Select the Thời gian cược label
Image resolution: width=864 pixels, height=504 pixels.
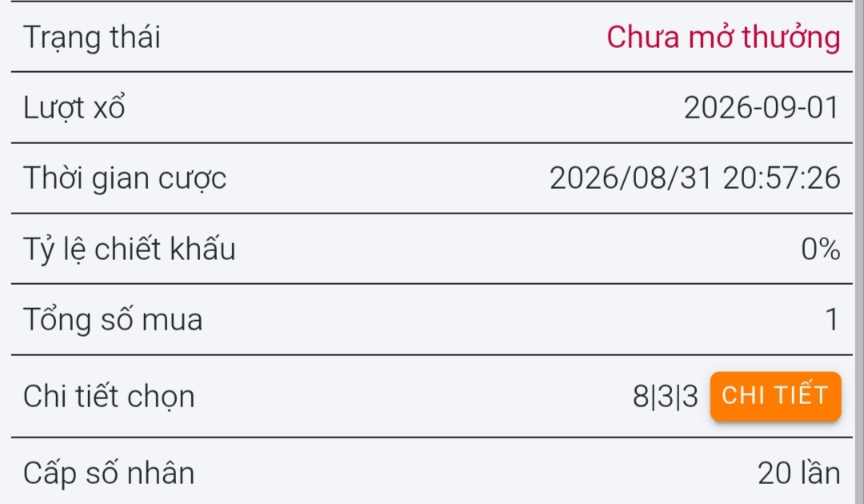pos(125,178)
